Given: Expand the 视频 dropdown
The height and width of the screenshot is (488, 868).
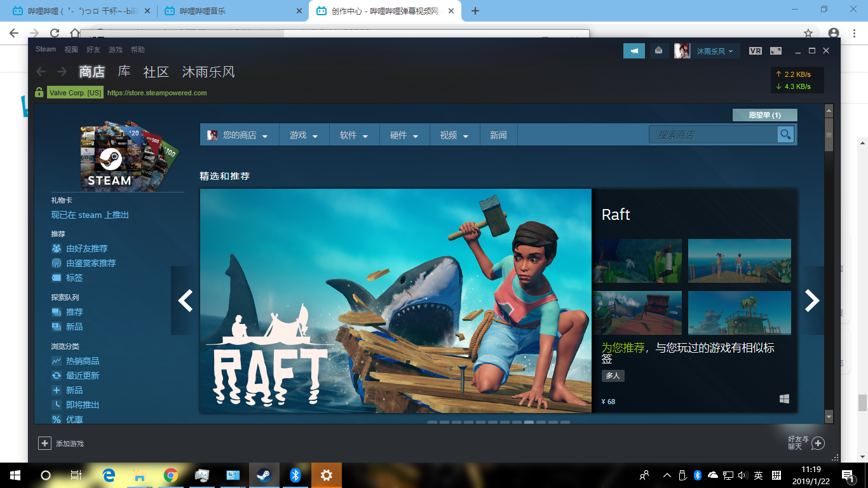Looking at the screenshot, I should point(455,135).
